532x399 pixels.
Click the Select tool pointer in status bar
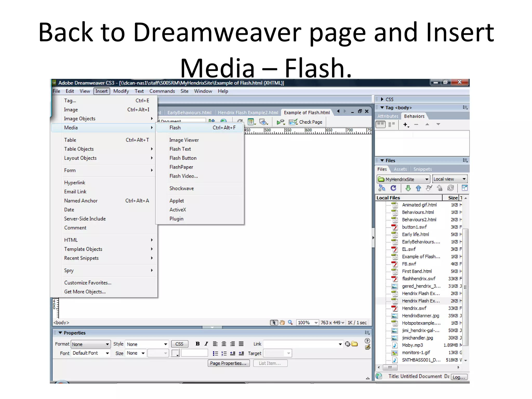click(x=274, y=323)
